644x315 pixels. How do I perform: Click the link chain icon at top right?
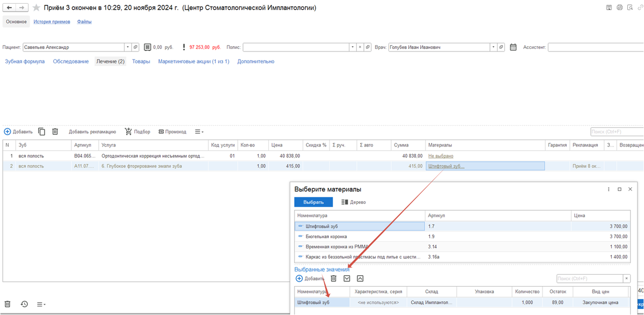pos(640,8)
